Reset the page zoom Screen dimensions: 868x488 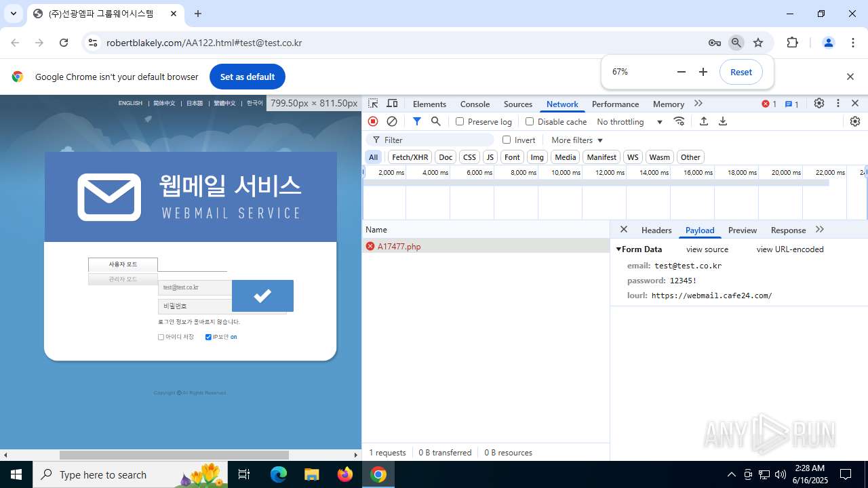point(741,72)
